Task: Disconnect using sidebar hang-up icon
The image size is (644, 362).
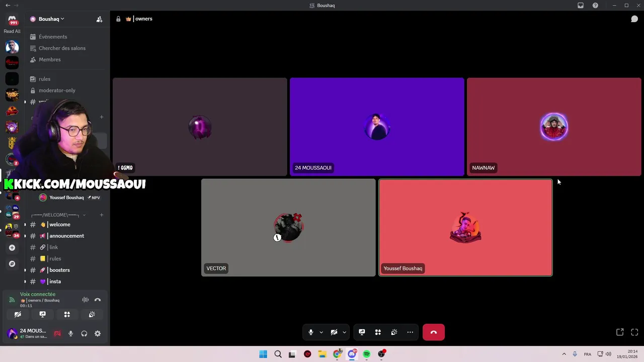Action: click(x=98, y=300)
